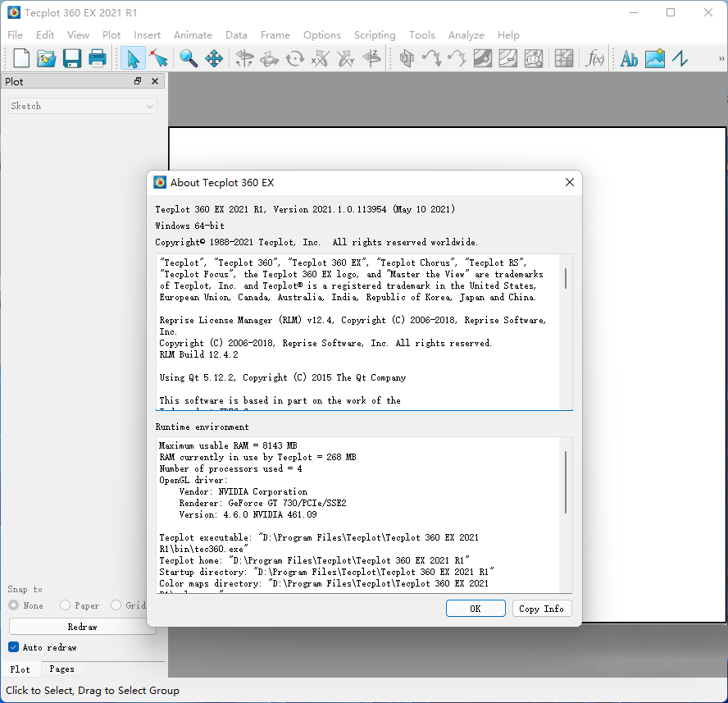
Task: Click the contour label tool icon
Action: [x=534, y=58]
